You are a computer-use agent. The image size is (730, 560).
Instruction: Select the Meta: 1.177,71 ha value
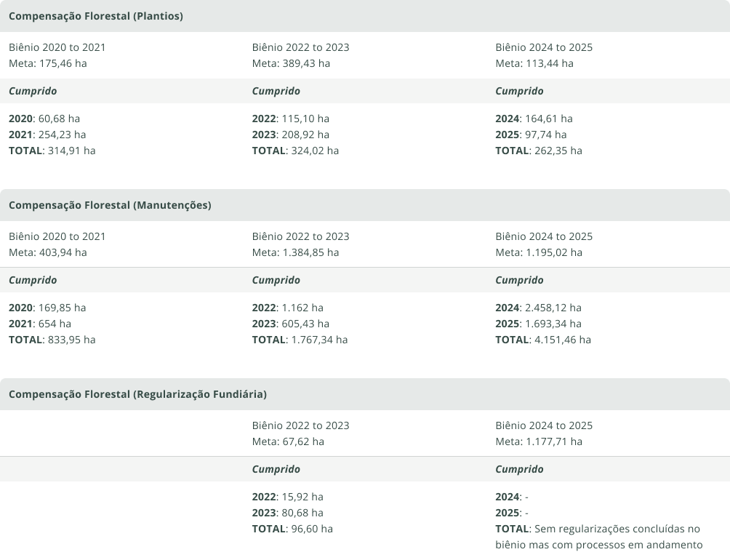539,441
